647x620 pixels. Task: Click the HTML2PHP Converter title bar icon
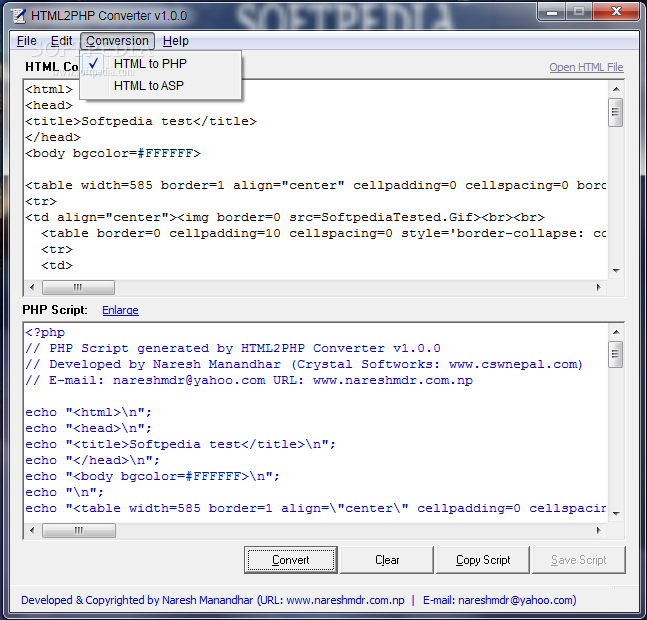[x=18, y=16]
